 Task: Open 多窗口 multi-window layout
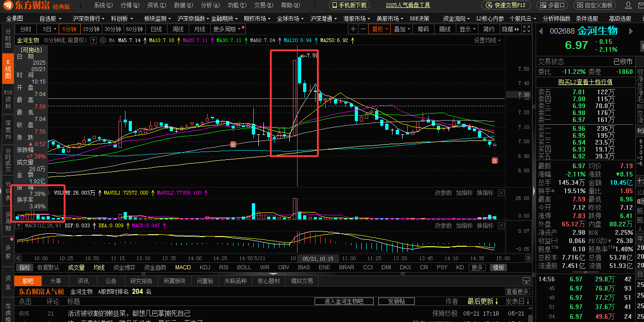pos(552,5)
